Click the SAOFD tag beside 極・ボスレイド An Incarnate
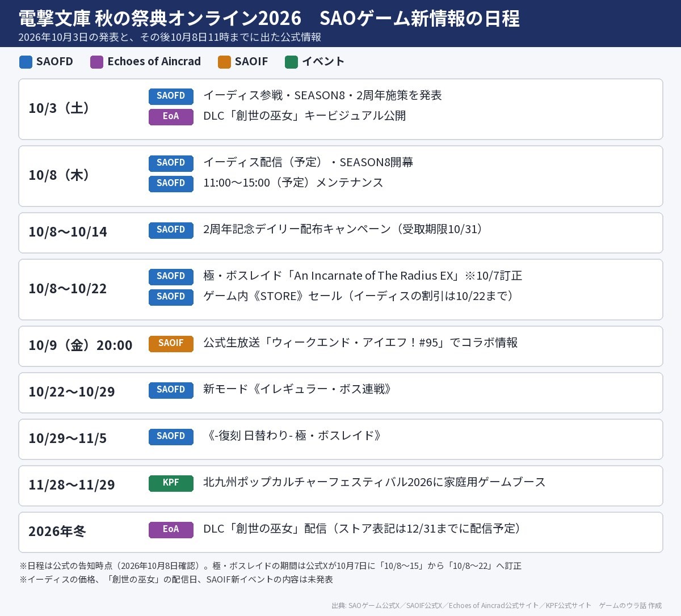Viewport: 681px width, 616px height. pyautogui.click(x=171, y=276)
